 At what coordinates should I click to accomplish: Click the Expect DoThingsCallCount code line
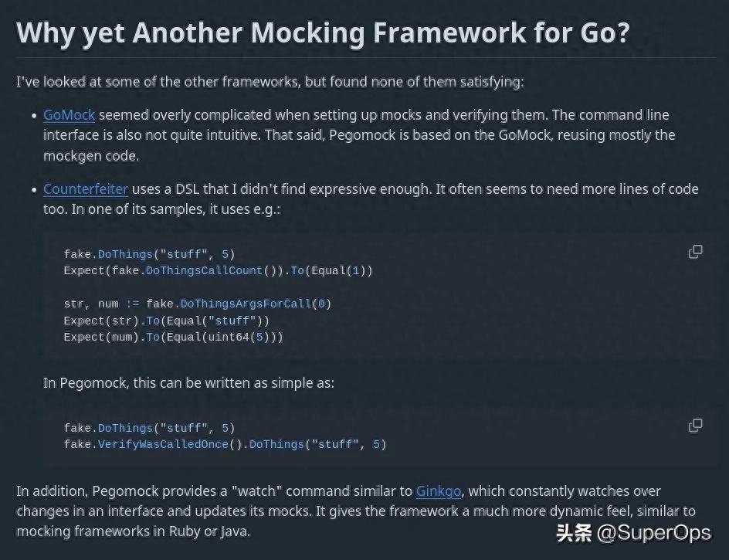tap(218, 271)
